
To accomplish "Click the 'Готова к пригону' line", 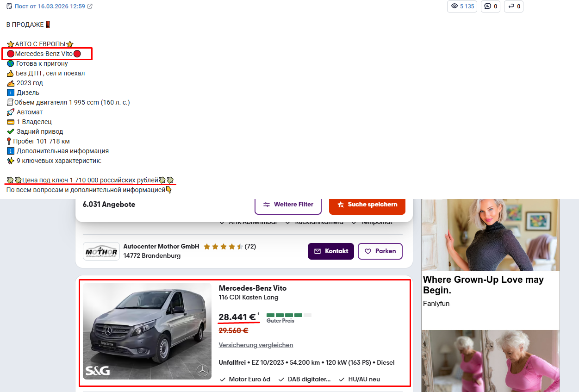I will [37, 63].
